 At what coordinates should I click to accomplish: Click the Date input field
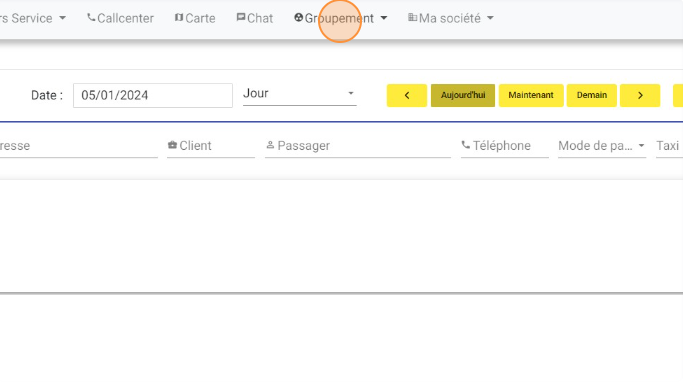pyautogui.click(x=153, y=95)
